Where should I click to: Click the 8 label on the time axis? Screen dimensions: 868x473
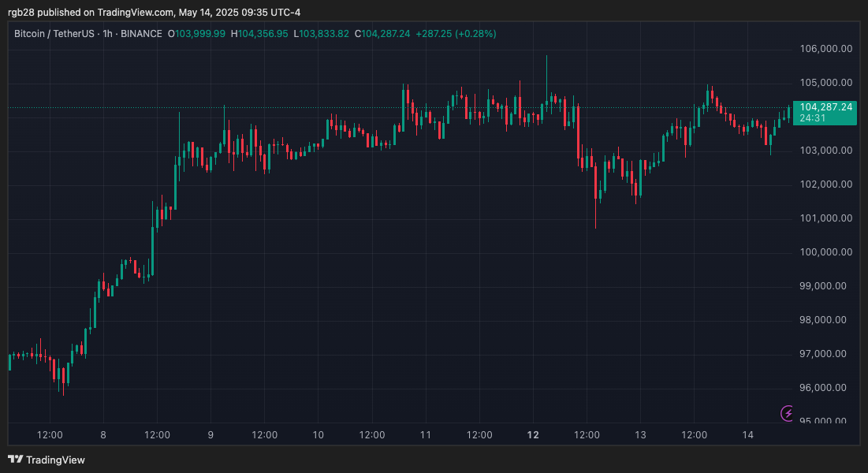[x=102, y=434]
